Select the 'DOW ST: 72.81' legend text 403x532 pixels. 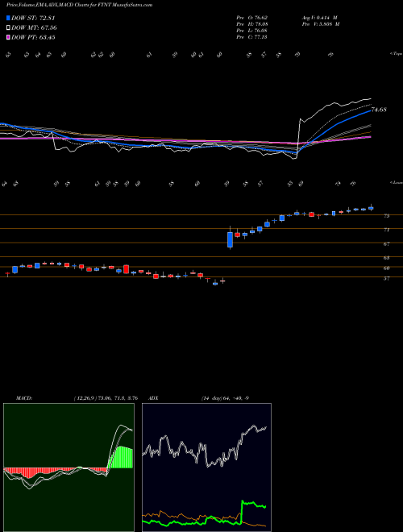click(x=33, y=19)
